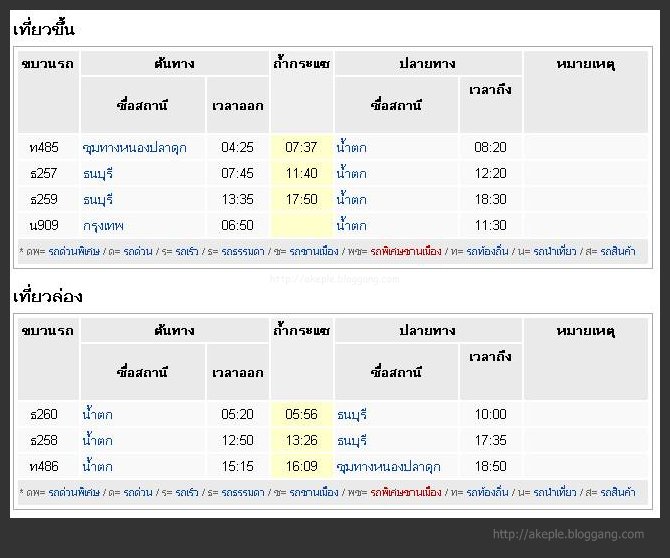
Task: Click น้ำตก destination in the ท485 row
Action: [351, 147]
